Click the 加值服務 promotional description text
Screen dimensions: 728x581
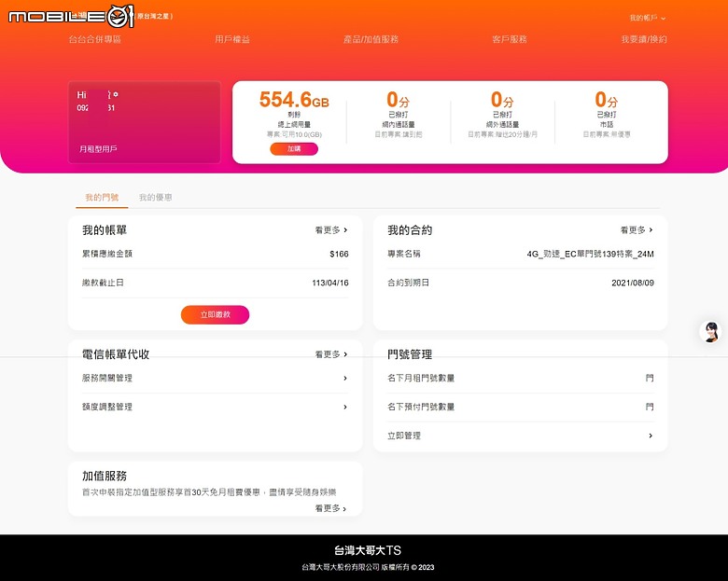pyautogui.click(x=209, y=492)
